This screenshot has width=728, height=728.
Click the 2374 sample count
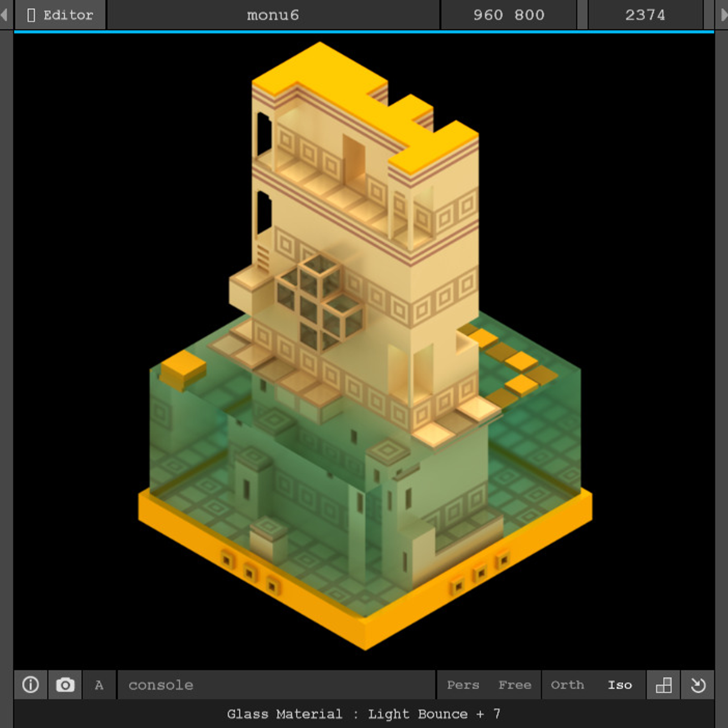tap(645, 15)
